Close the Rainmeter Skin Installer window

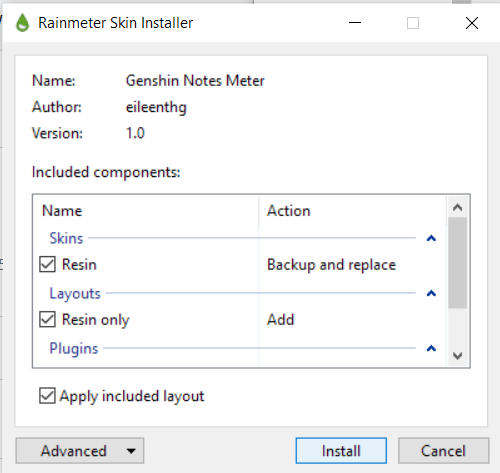pyautogui.click(x=472, y=23)
